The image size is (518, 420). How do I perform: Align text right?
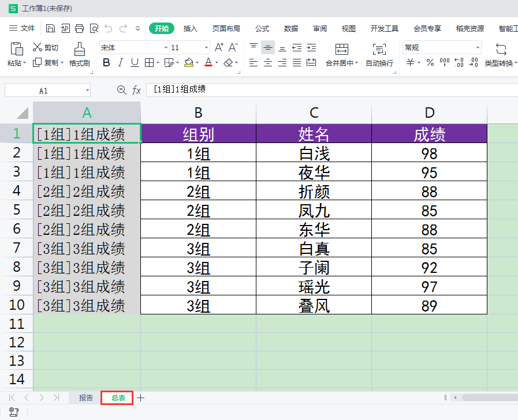click(x=282, y=62)
